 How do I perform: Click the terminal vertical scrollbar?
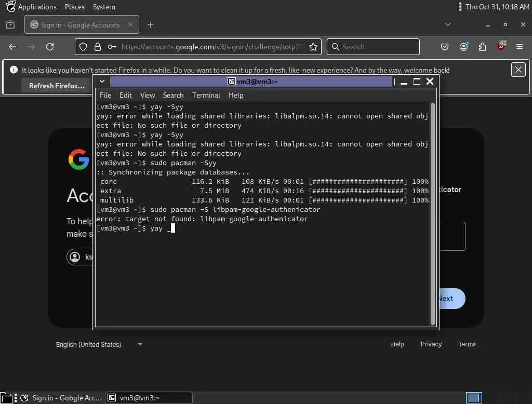click(432, 214)
